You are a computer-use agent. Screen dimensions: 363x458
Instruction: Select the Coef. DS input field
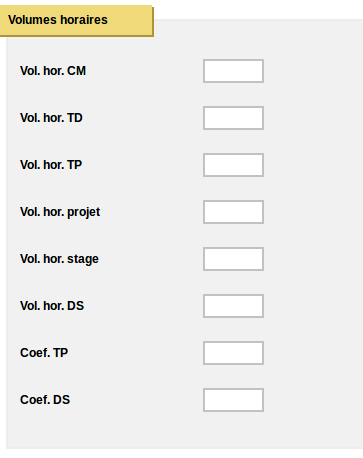(233, 400)
